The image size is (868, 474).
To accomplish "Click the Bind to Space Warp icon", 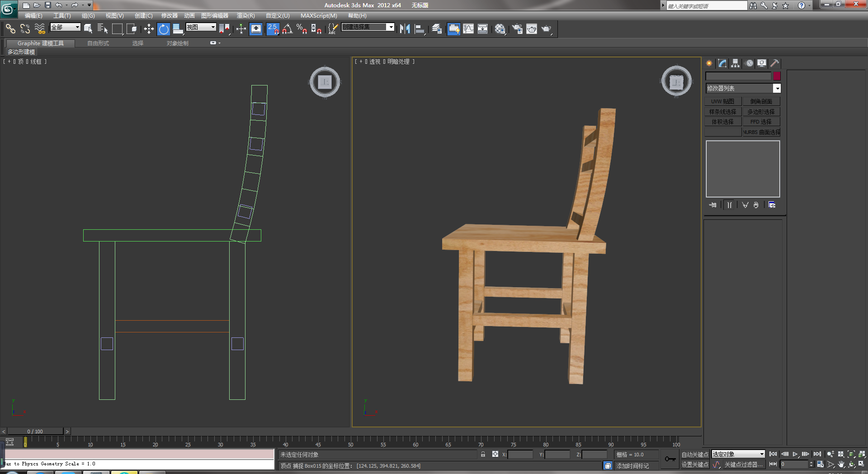I will [x=40, y=29].
